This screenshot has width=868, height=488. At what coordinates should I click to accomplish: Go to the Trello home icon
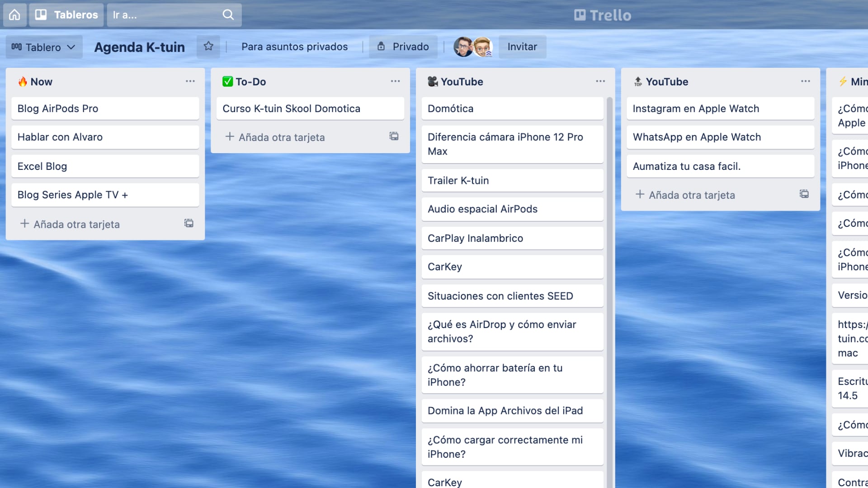pyautogui.click(x=14, y=15)
